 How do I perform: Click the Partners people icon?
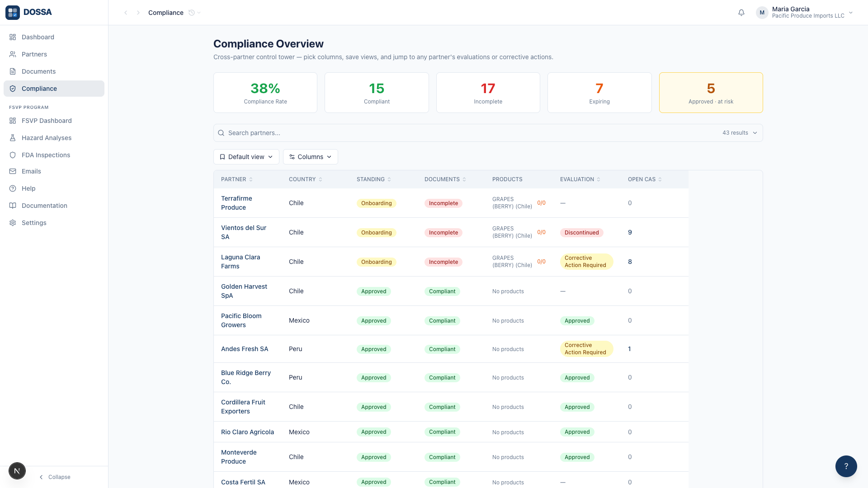(13, 54)
